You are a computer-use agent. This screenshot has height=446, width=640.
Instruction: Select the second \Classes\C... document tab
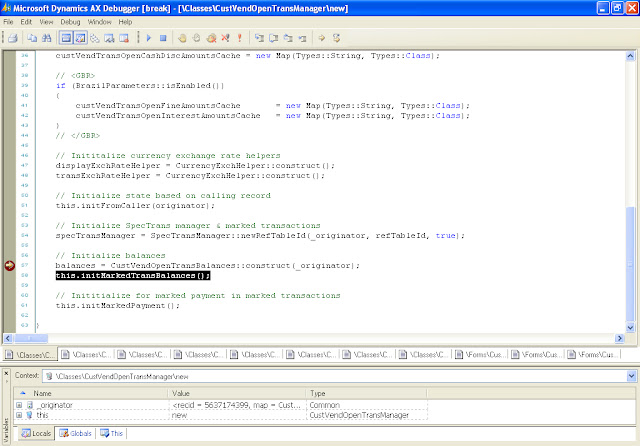87,355
